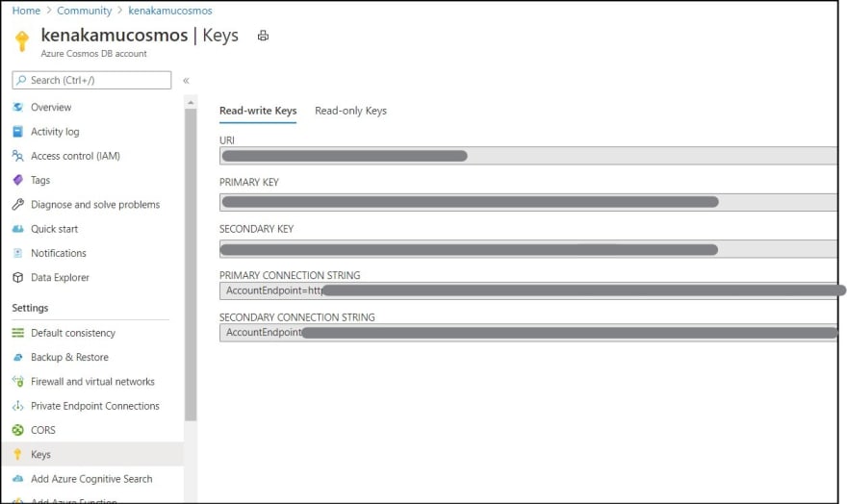The height and width of the screenshot is (504, 847).
Task: Open the Notifications menu item
Action: 59,253
